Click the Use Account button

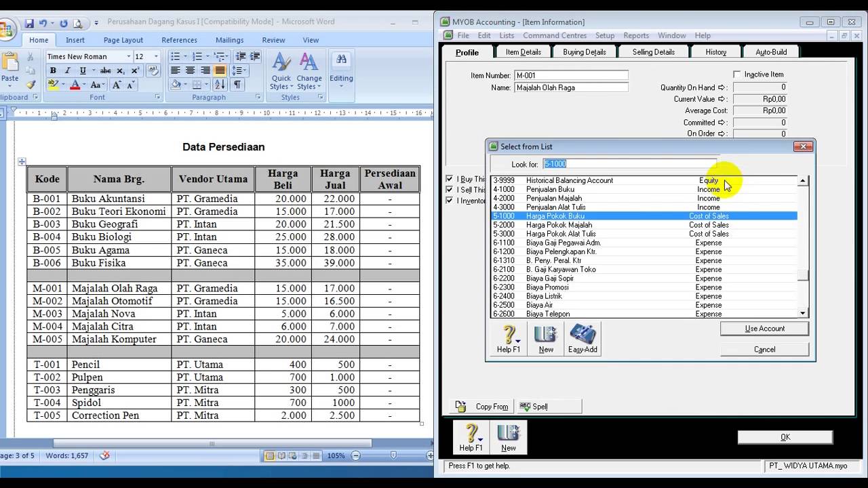tap(764, 329)
